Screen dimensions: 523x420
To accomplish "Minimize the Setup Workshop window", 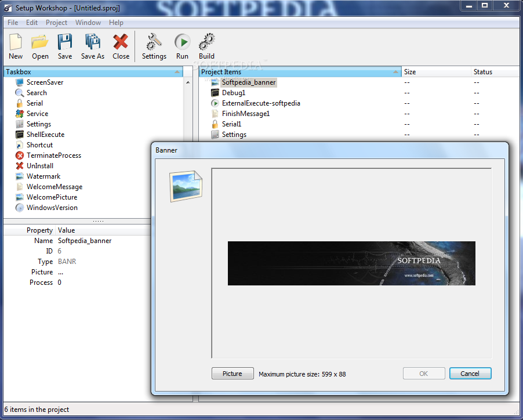I will (469, 6).
